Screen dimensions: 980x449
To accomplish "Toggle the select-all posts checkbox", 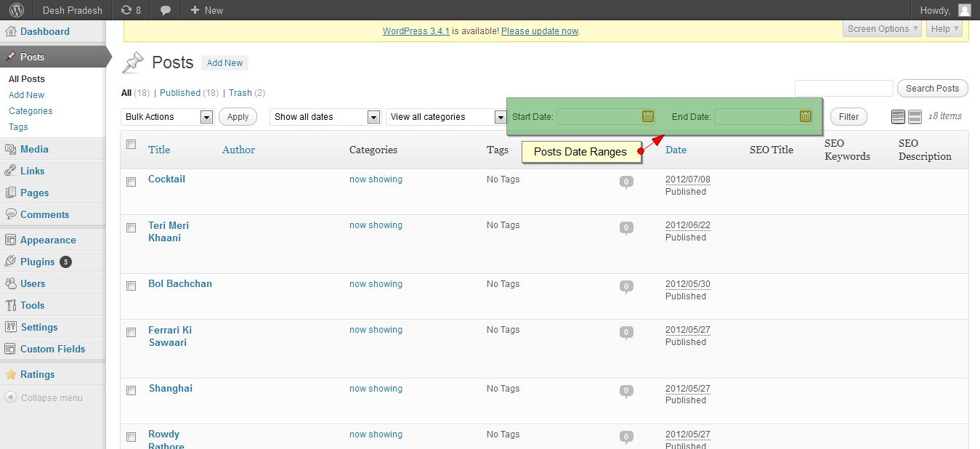I will point(131,145).
